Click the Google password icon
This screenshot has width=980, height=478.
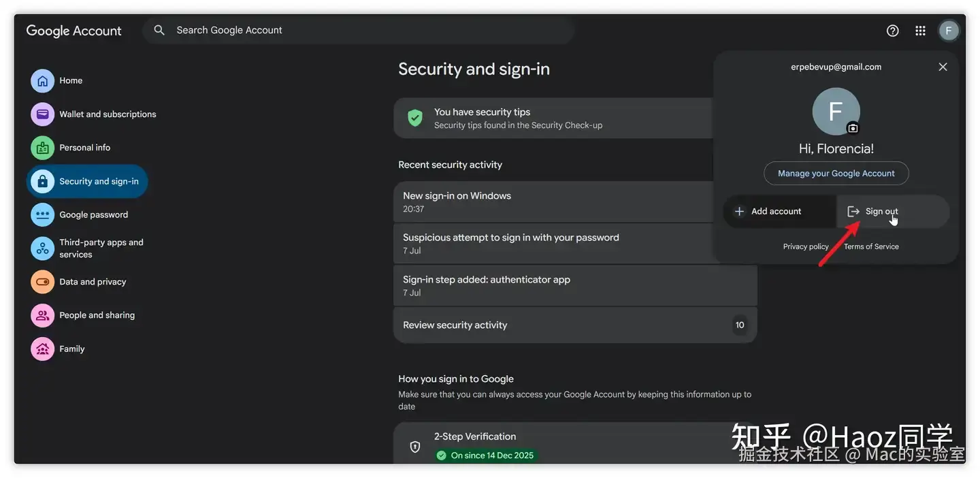pyautogui.click(x=42, y=214)
